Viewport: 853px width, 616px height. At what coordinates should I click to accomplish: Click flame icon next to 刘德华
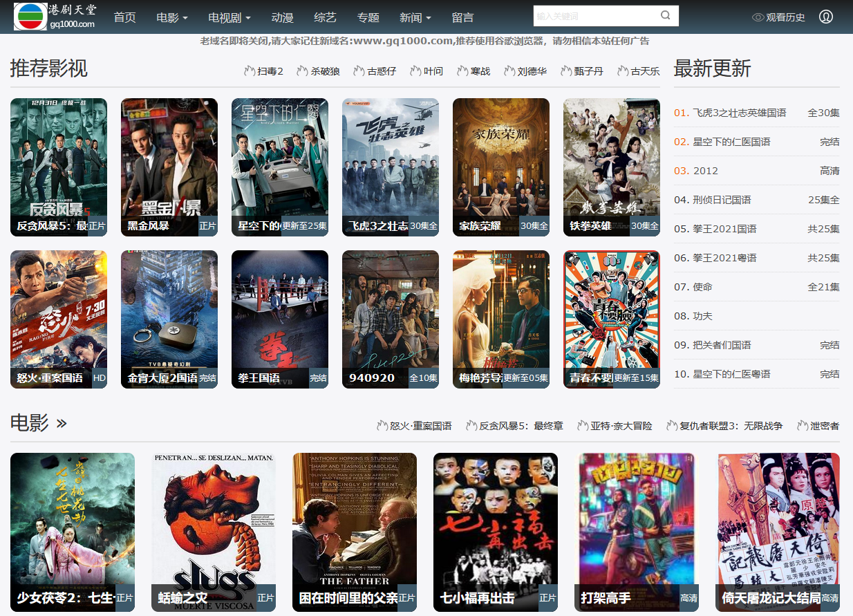click(509, 71)
